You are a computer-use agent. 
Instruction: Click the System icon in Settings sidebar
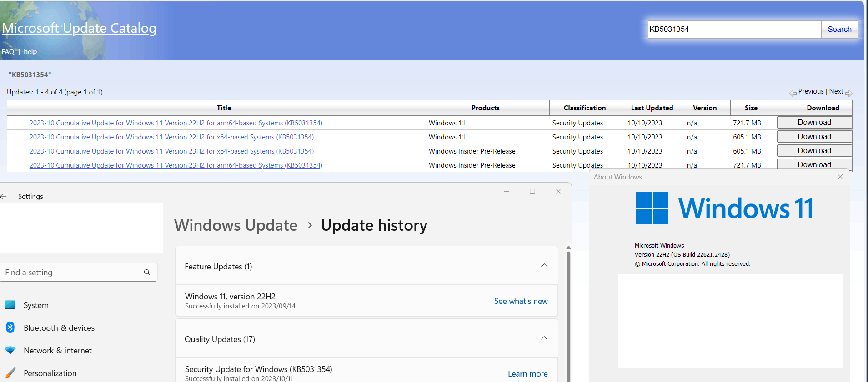[10, 305]
